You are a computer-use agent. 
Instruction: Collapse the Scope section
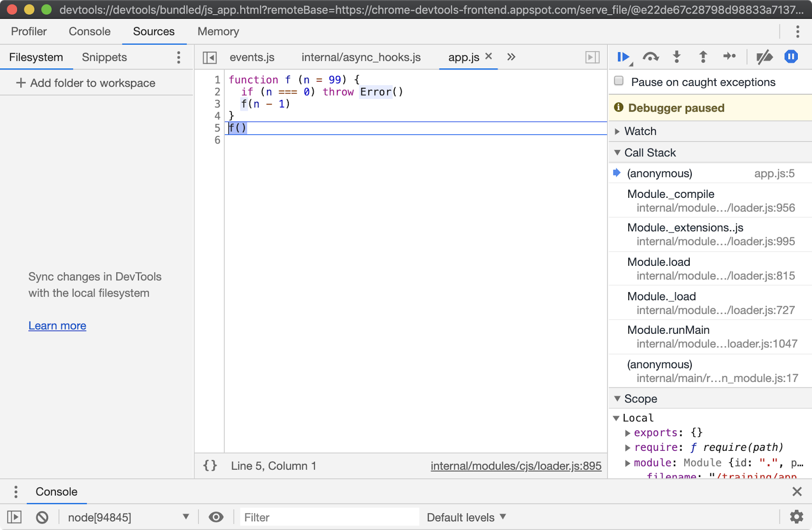tap(710, 399)
